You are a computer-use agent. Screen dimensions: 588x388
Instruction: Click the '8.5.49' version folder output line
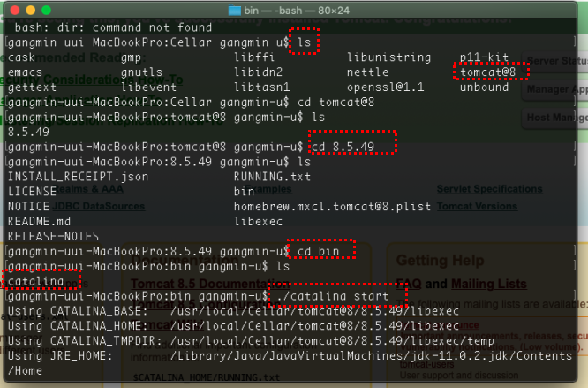[28, 132]
